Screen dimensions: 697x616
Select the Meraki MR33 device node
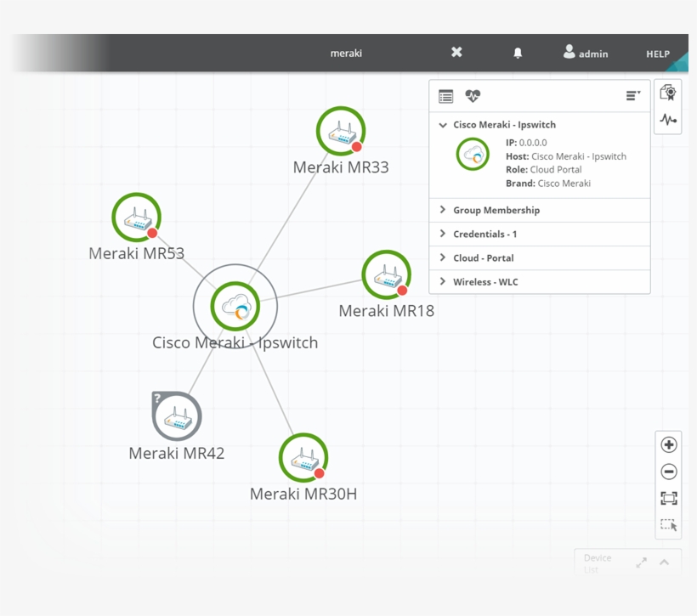(341, 132)
